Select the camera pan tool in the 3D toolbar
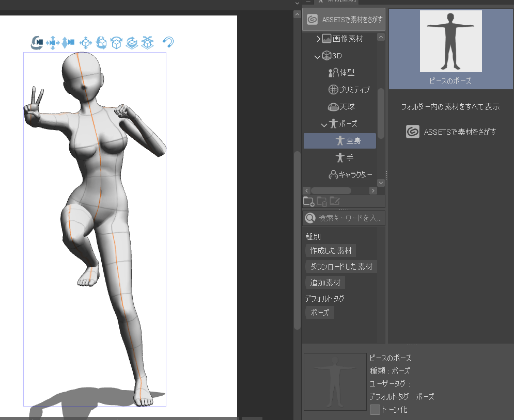 pos(53,43)
